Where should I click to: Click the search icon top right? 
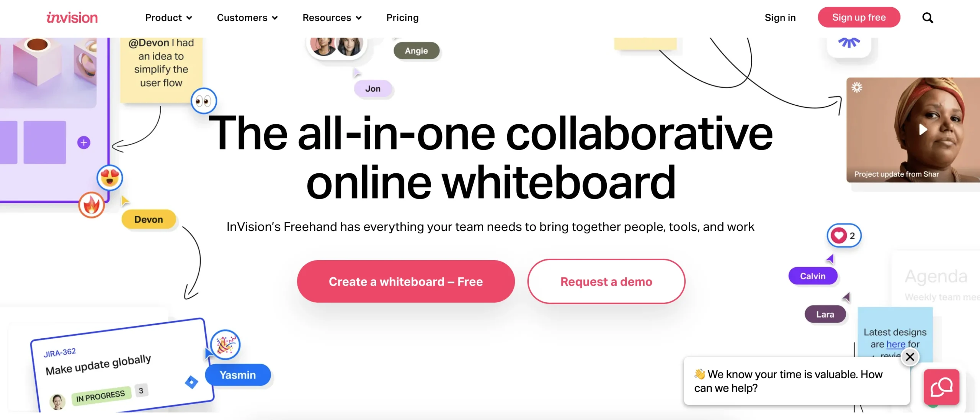[x=928, y=18]
